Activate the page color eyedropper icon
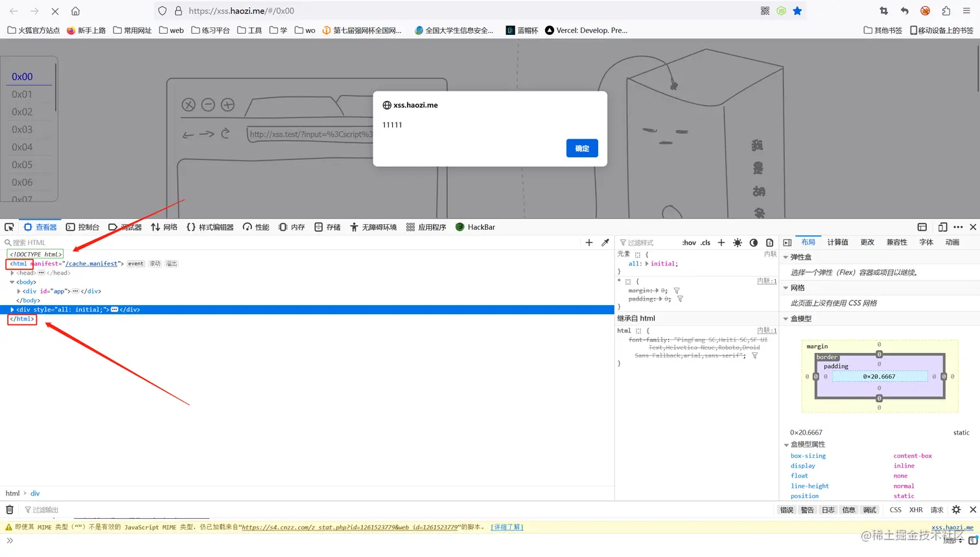The image size is (980, 557). (605, 243)
